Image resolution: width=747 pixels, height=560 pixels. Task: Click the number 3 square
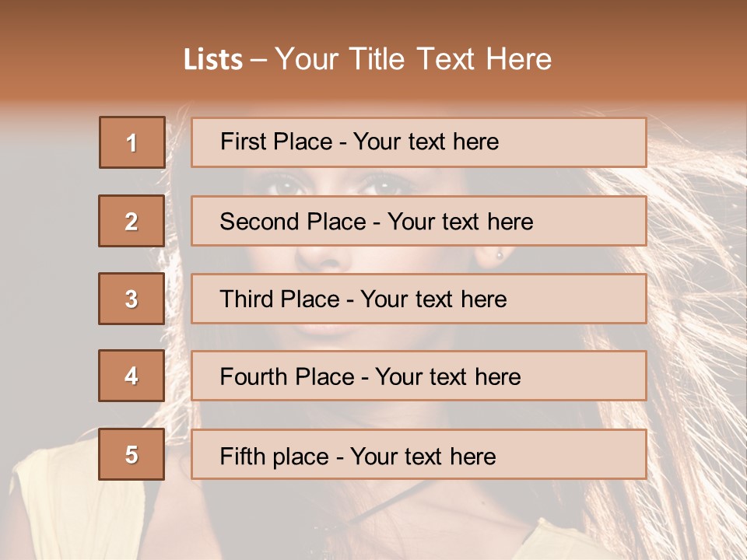[132, 299]
